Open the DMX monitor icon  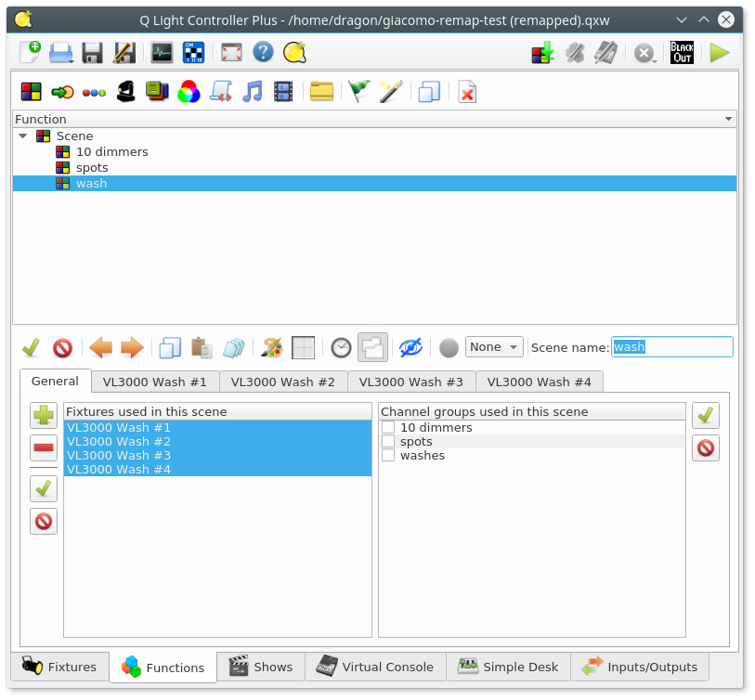[162, 53]
